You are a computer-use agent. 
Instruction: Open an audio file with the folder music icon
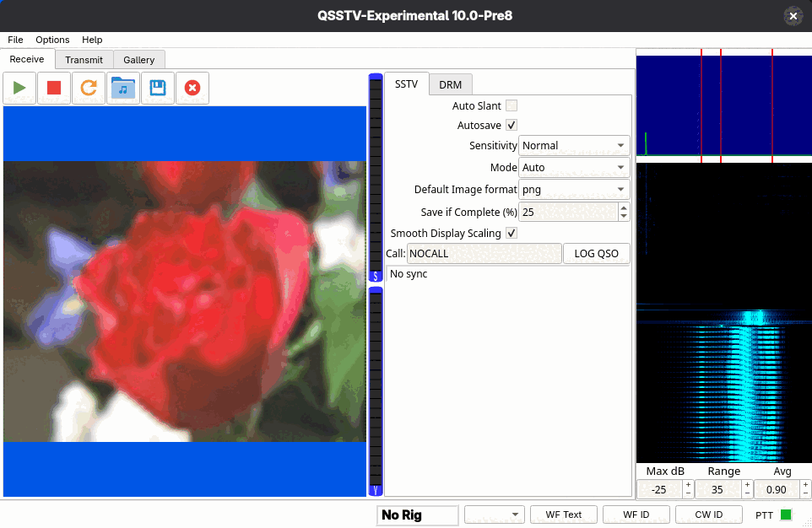(123, 88)
